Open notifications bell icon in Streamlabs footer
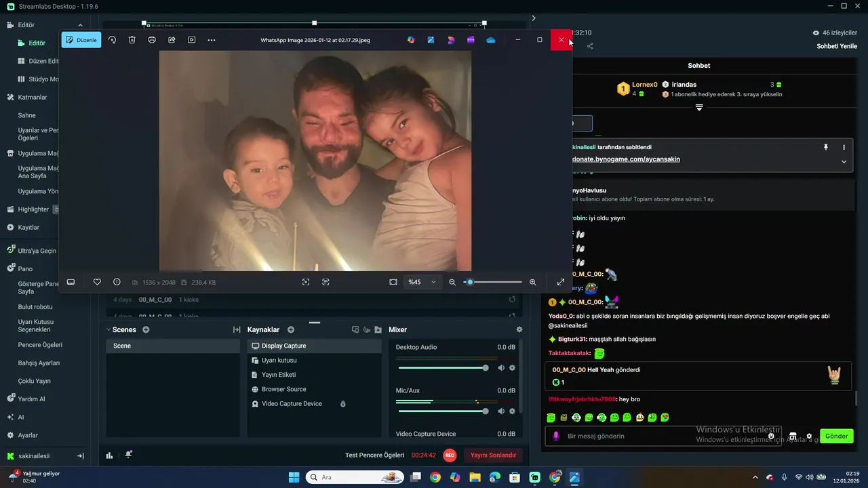The image size is (868, 488). (x=128, y=455)
